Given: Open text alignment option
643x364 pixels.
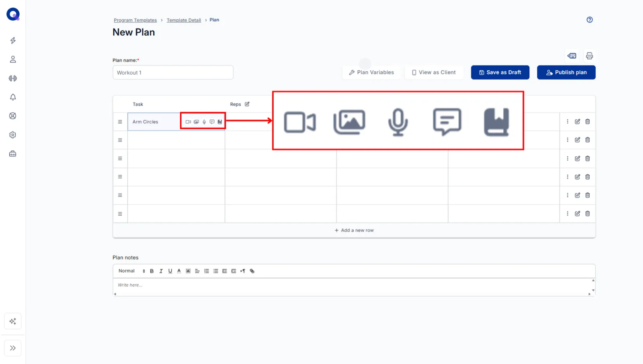Looking at the screenshot, I should pos(197,271).
